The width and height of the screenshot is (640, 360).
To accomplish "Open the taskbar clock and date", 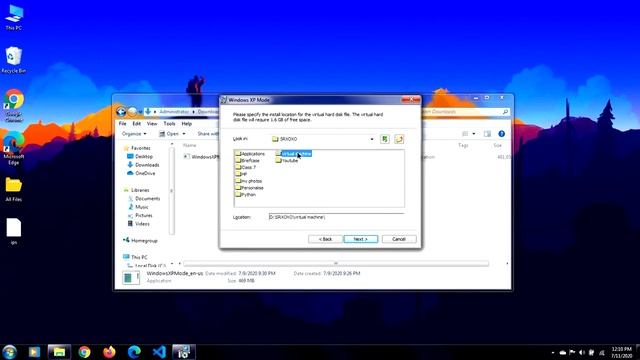I will click(x=622, y=353).
